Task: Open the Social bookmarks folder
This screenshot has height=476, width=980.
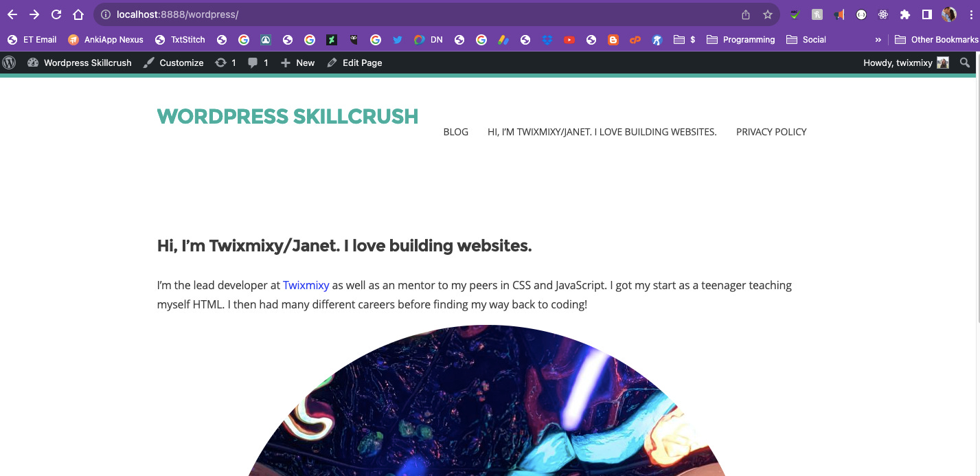Action: 806,40
